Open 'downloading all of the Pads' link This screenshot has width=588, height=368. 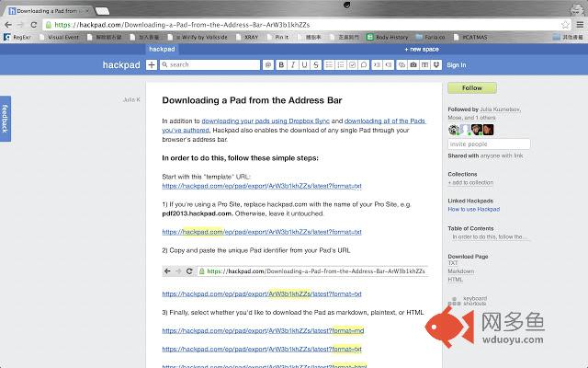coord(385,121)
